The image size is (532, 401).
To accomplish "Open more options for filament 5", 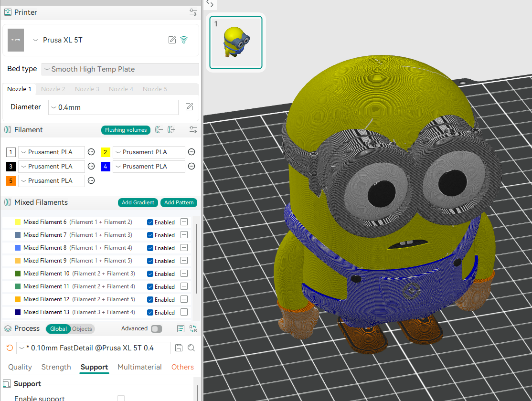I will click(91, 180).
